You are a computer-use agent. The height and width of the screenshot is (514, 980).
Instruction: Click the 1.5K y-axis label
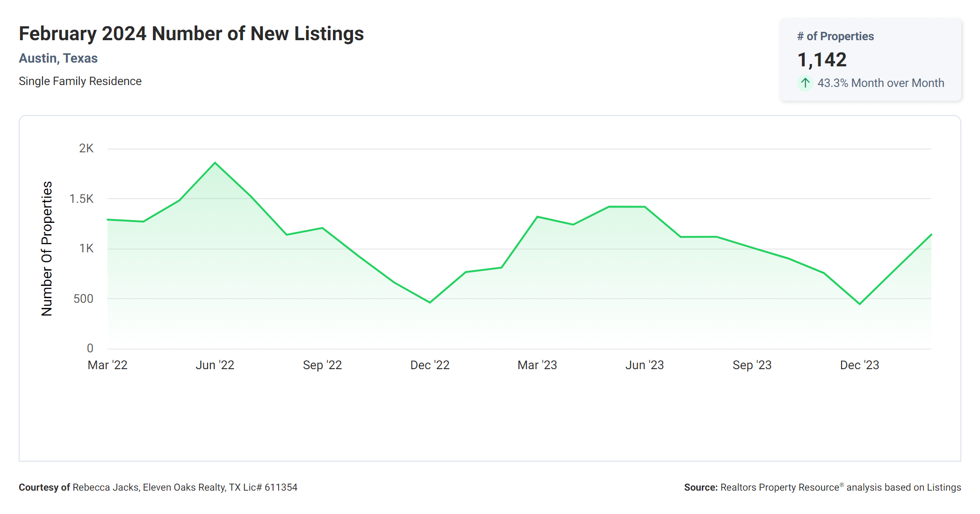[81, 199]
